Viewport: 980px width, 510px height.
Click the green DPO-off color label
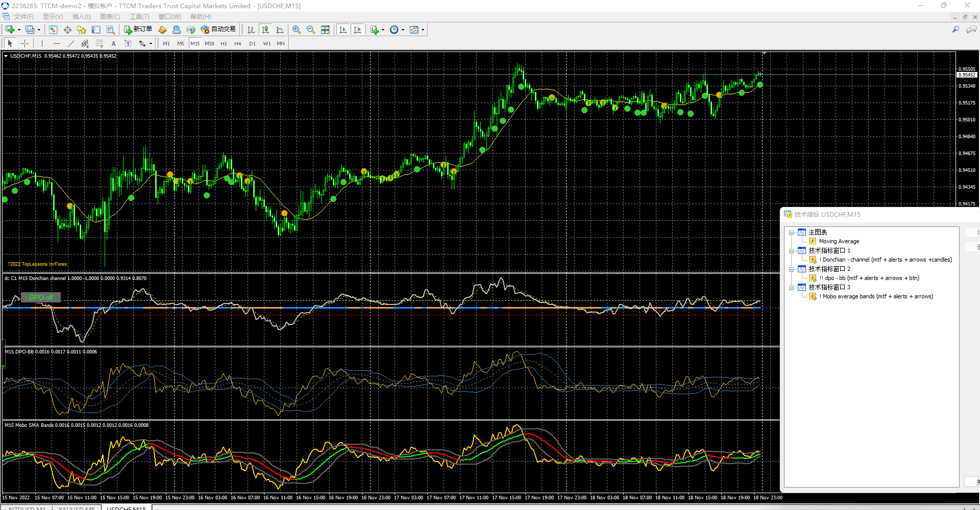pyautogui.click(x=41, y=297)
